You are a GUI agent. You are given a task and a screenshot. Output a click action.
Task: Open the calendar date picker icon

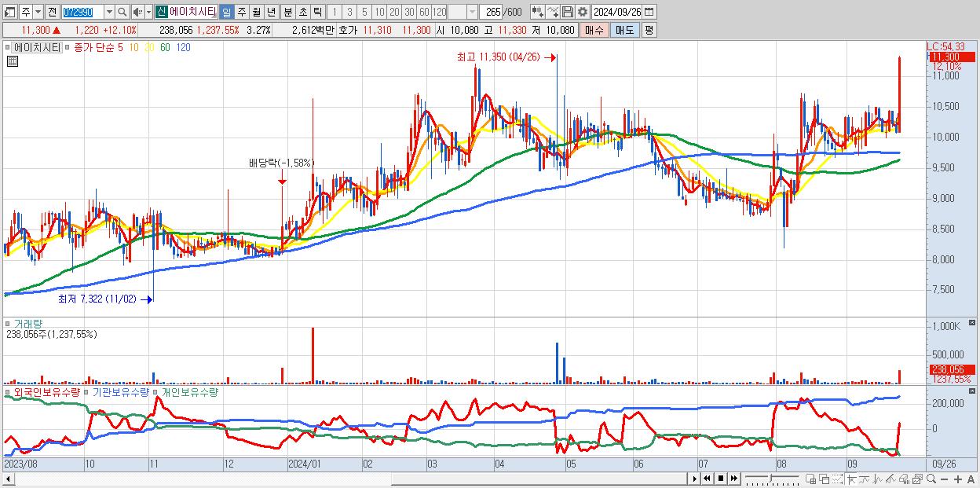pyautogui.click(x=649, y=12)
